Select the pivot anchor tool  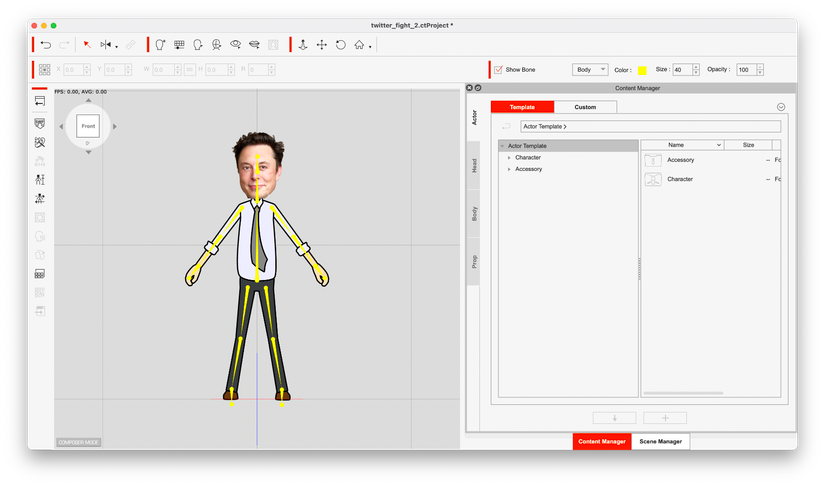tap(303, 45)
